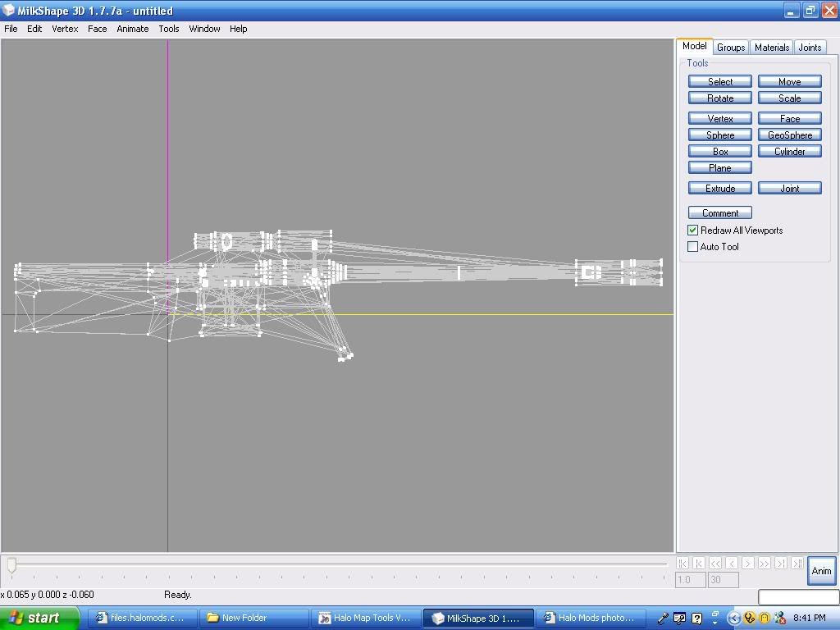Switch to the Halo Mods photo taskbar window
Image resolution: width=840 pixels, height=630 pixels.
click(590, 619)
